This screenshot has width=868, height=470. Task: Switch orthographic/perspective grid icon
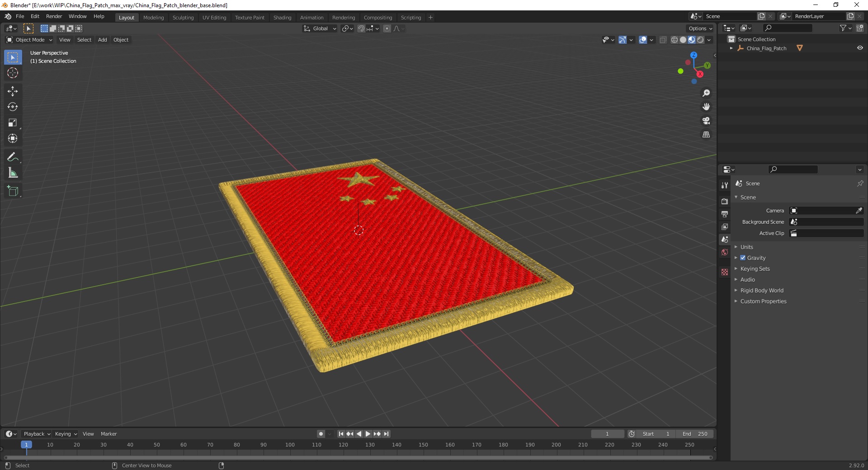pos(706,135)
